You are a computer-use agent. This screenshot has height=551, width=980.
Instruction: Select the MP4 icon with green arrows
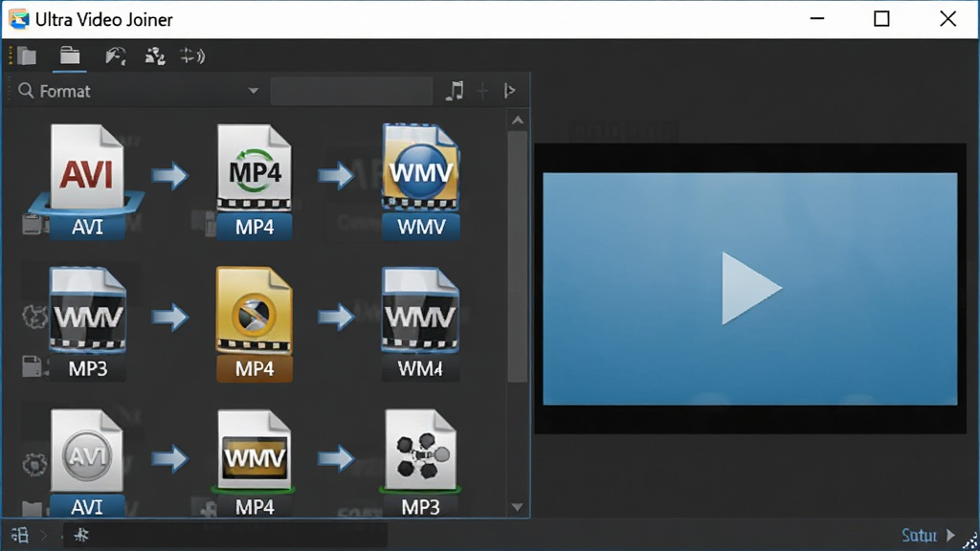point(254,167)
